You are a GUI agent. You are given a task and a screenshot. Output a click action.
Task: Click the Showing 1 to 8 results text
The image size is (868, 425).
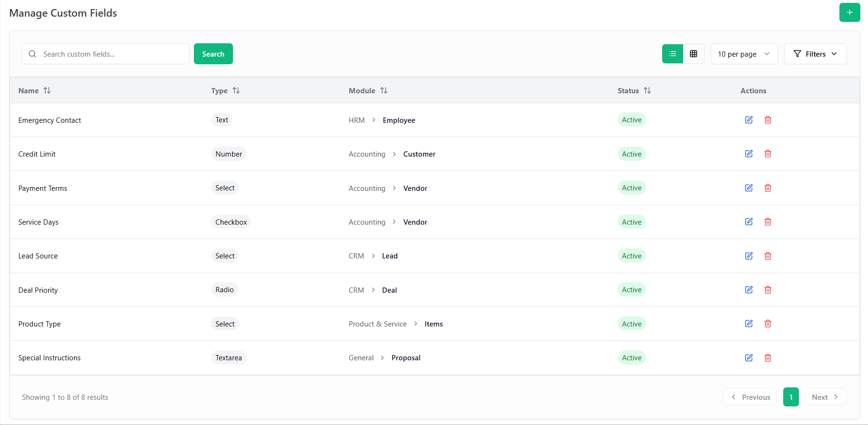[x=65, y=397]
